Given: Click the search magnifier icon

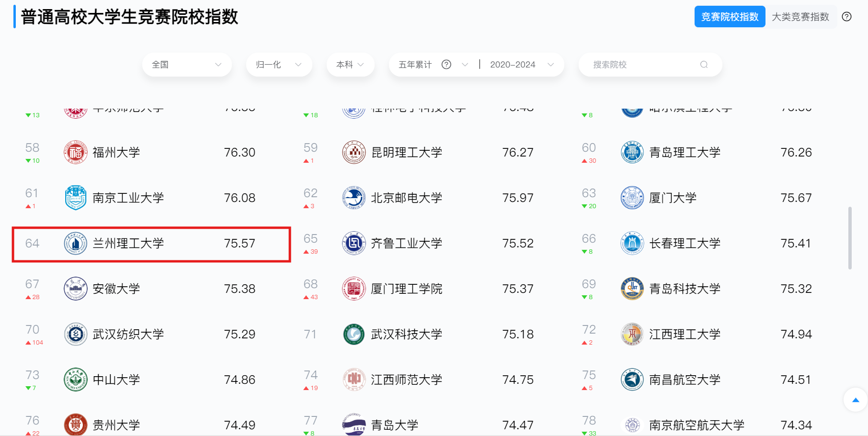Looking at the screenshot, I should 704,65.
